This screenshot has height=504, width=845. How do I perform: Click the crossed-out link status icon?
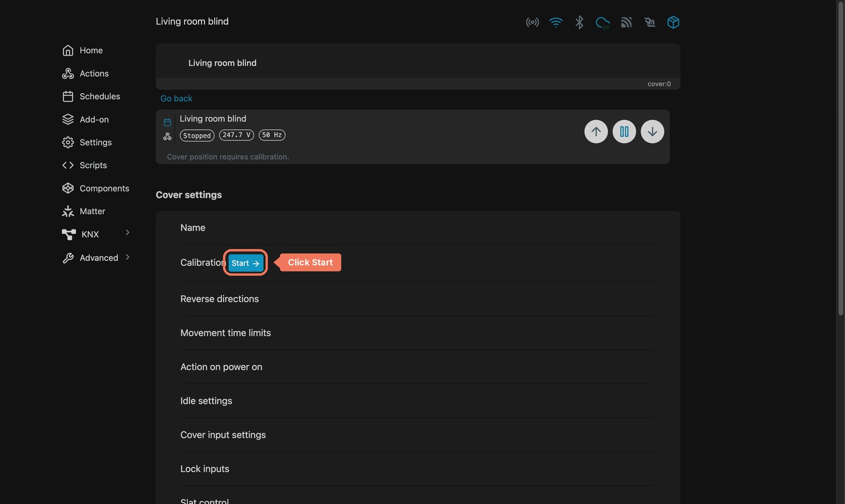[x=650, y=22]
